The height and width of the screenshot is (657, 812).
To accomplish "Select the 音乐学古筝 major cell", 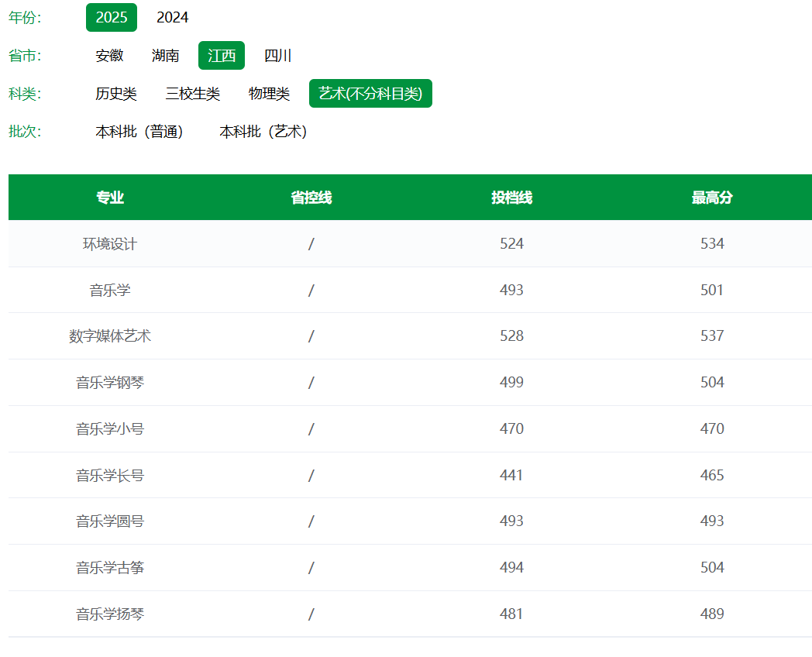I will 110,567.
